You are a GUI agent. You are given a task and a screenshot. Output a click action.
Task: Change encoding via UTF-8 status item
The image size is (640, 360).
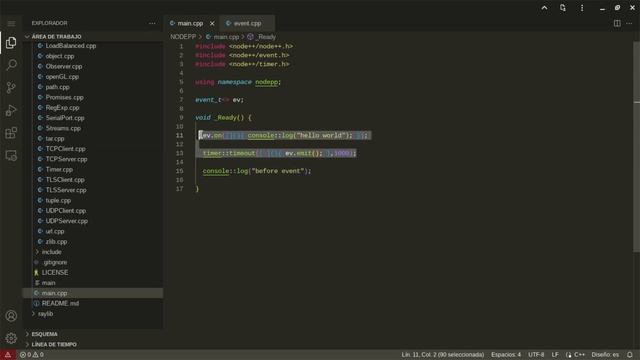click(x=536, y=355)
